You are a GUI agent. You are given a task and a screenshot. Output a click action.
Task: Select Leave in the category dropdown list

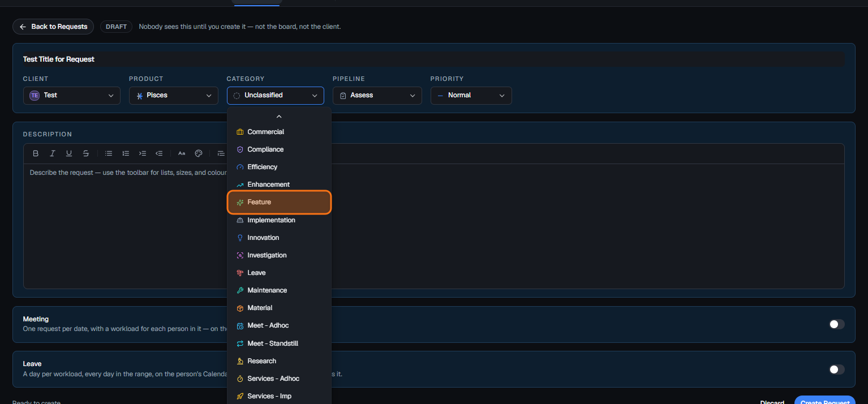tap(279, 273)
